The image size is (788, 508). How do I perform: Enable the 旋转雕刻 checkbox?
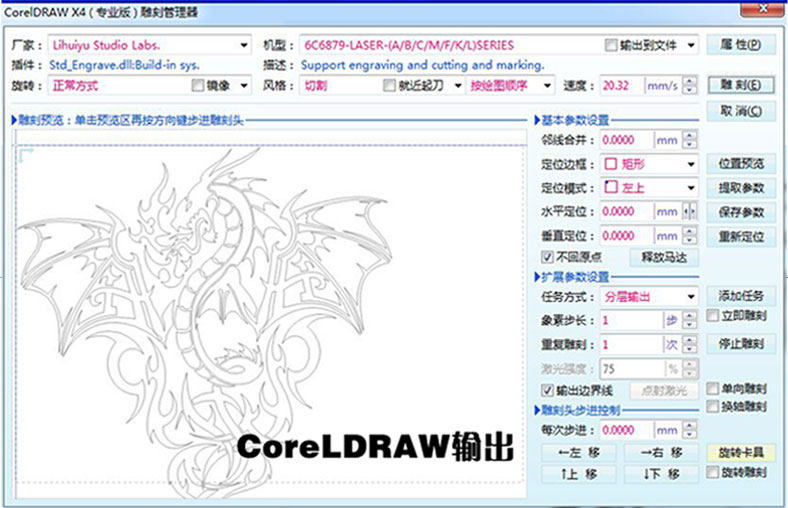(713, 472)
